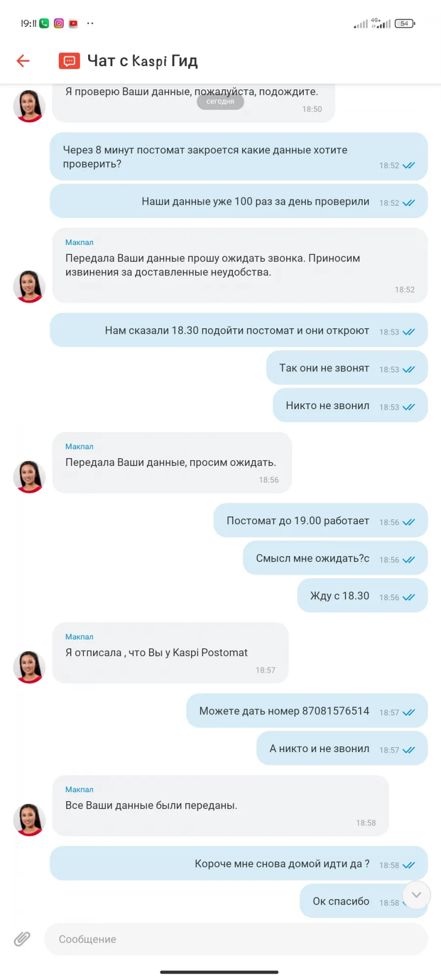Screen dimensions: 441x980
Task: Tap the YouTube notification icon in the status bar
Action: click(x=73, y=23)
